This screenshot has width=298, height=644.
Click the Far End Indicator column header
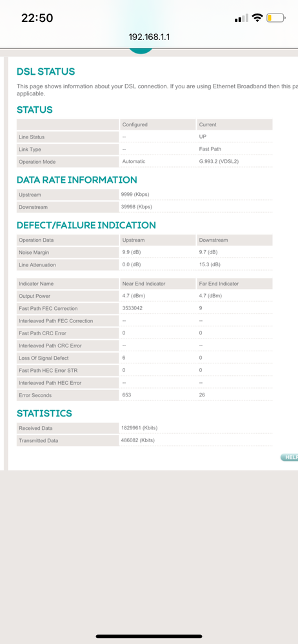234,284
